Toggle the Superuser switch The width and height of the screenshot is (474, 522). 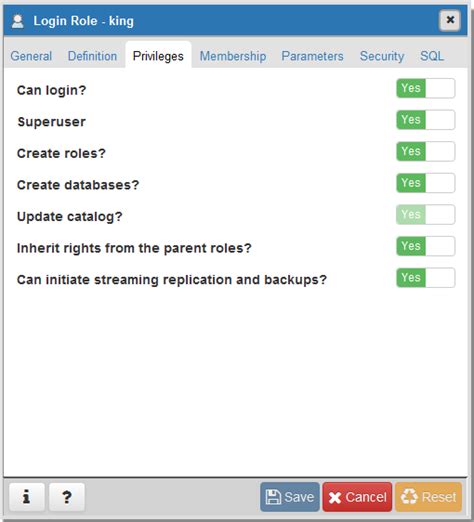426,120
